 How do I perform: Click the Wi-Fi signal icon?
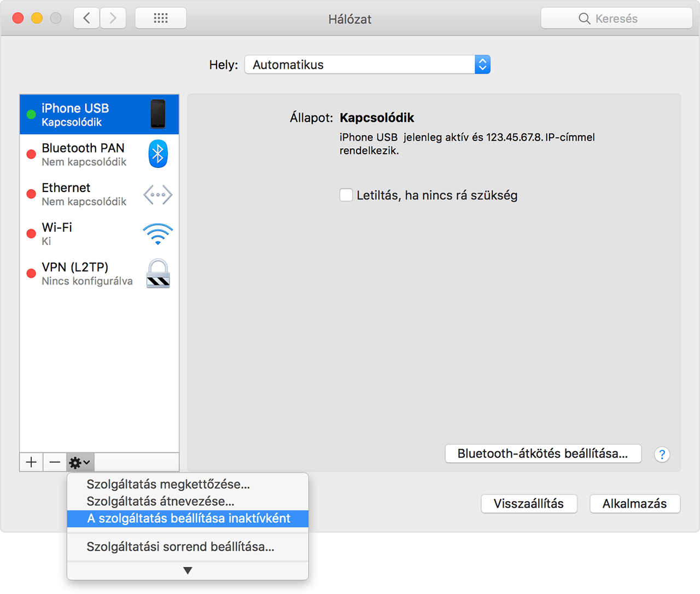click(158, 234)
